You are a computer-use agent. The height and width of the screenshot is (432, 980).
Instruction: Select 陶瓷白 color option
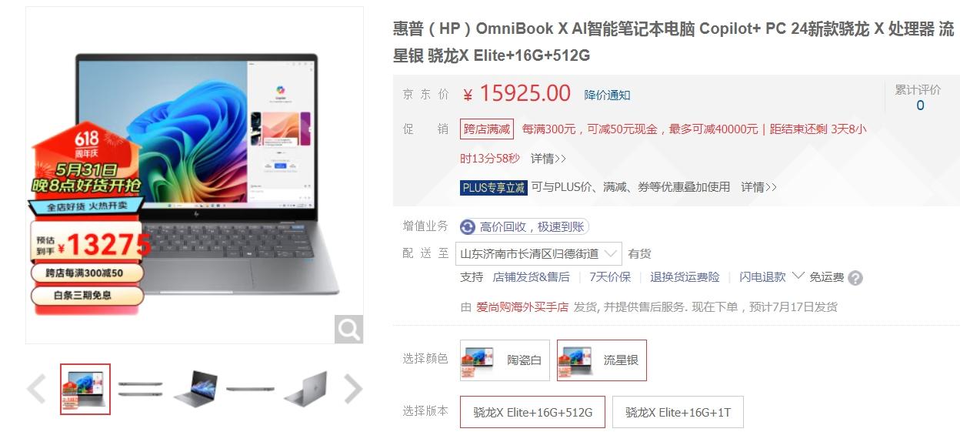click(505, 360)
